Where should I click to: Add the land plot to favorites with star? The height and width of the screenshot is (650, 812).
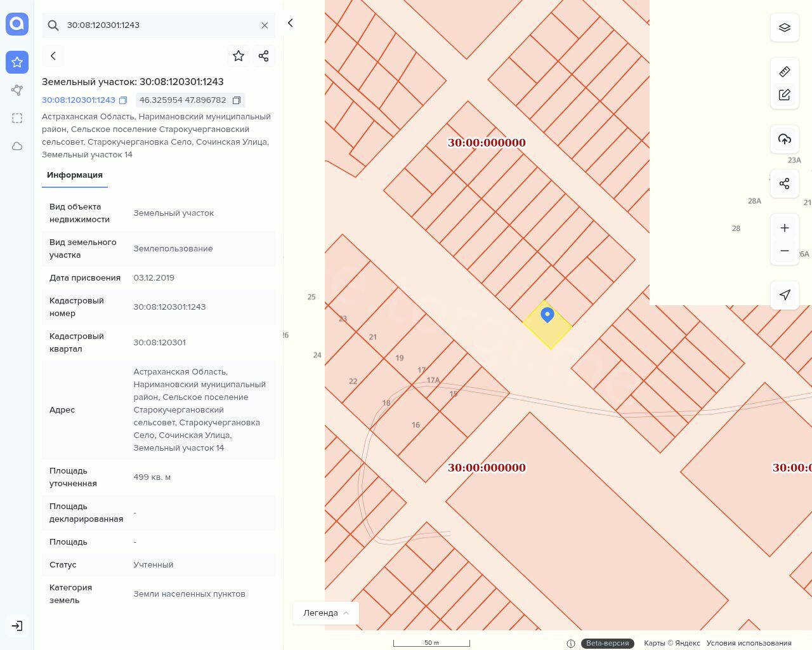tap(239, 56)
